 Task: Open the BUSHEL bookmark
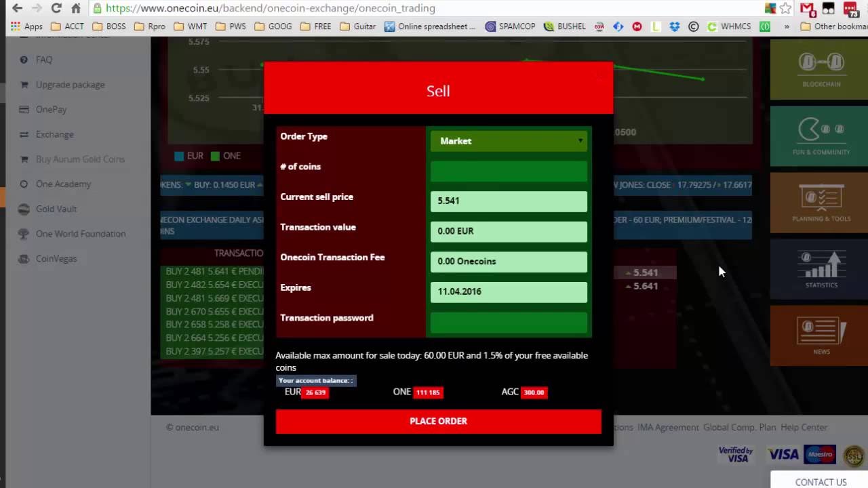[564, 26]
